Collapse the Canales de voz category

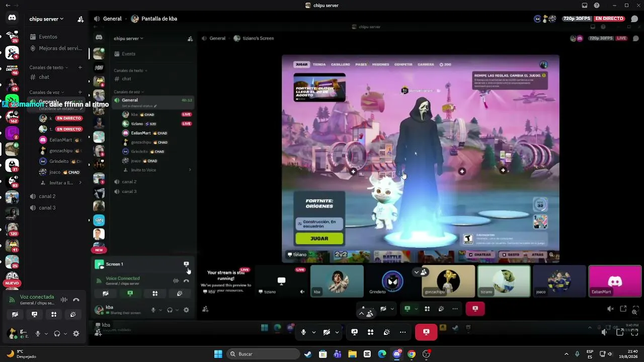coord(47,93)
